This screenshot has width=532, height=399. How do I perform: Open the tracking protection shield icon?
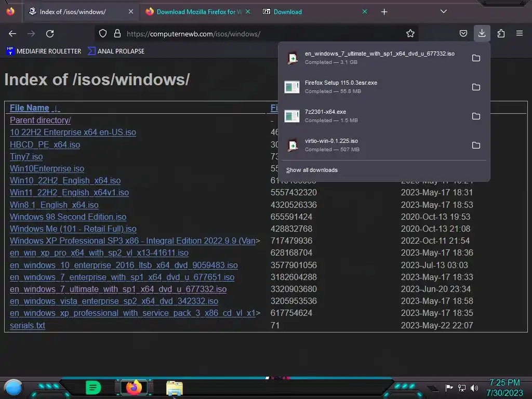coord(103,34)
